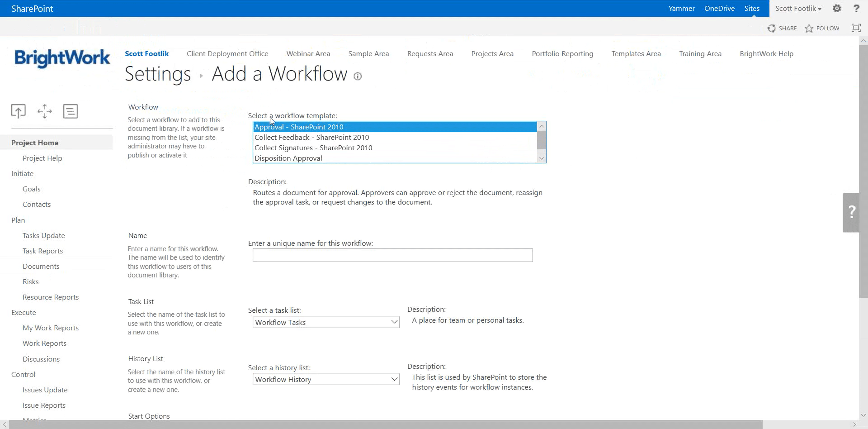
Task: Open the Scott Footlik user account menu
Action: 798,9
